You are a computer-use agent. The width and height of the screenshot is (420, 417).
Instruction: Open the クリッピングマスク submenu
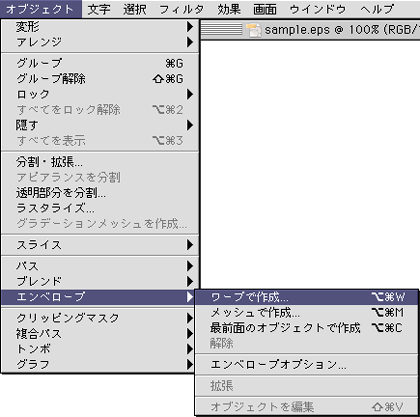coord(100,318)
